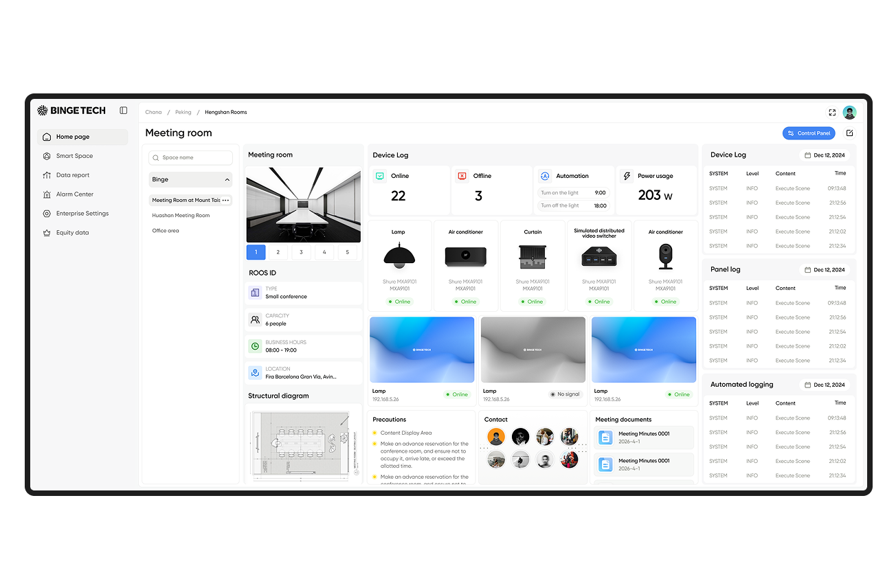
Task: Click the orange-background contact avatar
Action: (x=496, y=437)
